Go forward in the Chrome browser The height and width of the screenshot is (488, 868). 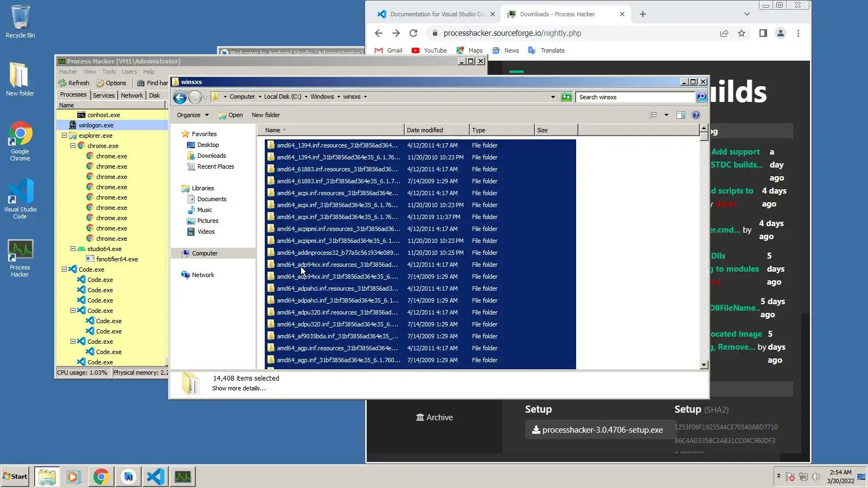[396, 33]
